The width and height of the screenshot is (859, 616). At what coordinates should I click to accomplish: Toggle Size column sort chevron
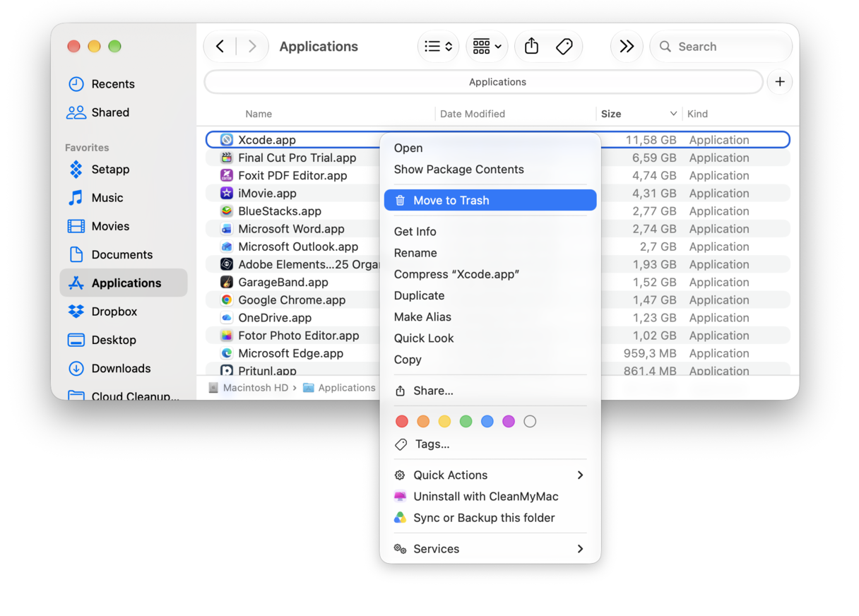pos(673,114)
